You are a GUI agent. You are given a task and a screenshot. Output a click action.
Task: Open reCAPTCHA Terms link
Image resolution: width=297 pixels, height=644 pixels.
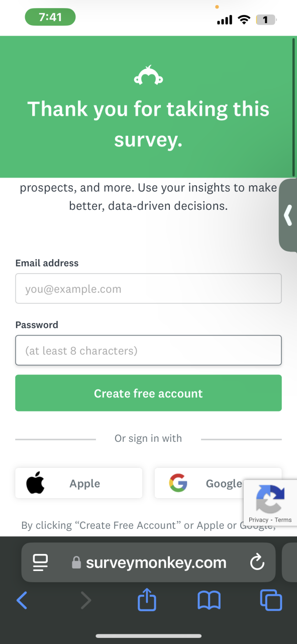[x=283, y=520]
